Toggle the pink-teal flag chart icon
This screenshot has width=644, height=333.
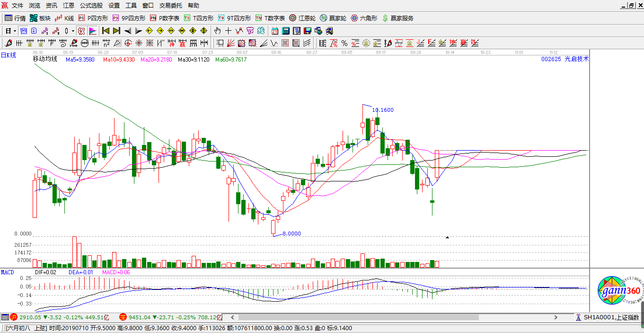(93, 31)
